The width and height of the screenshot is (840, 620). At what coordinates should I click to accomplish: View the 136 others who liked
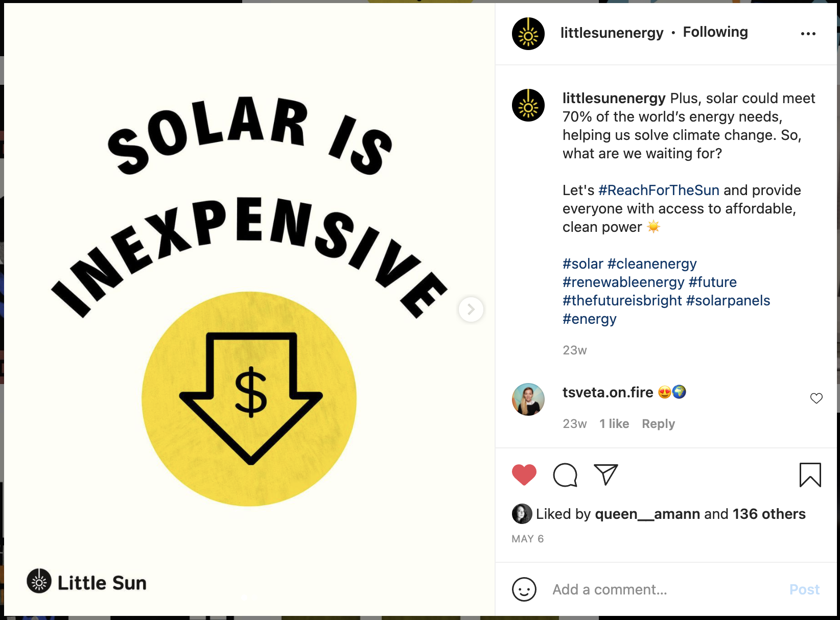pos(769,514)
